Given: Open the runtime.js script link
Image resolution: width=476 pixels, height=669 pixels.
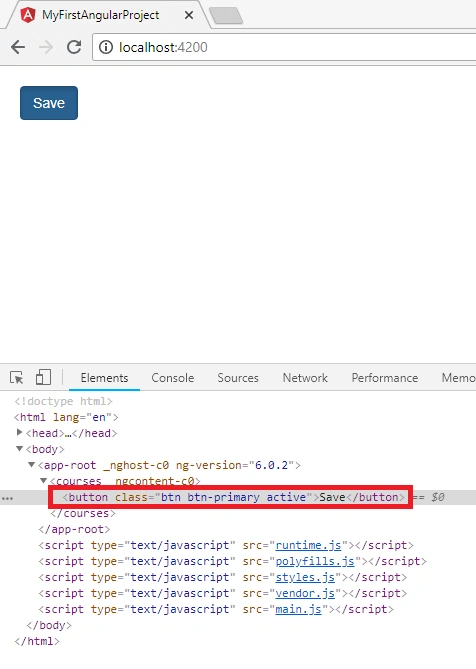Looking at the screenshot, I should 308,545.
